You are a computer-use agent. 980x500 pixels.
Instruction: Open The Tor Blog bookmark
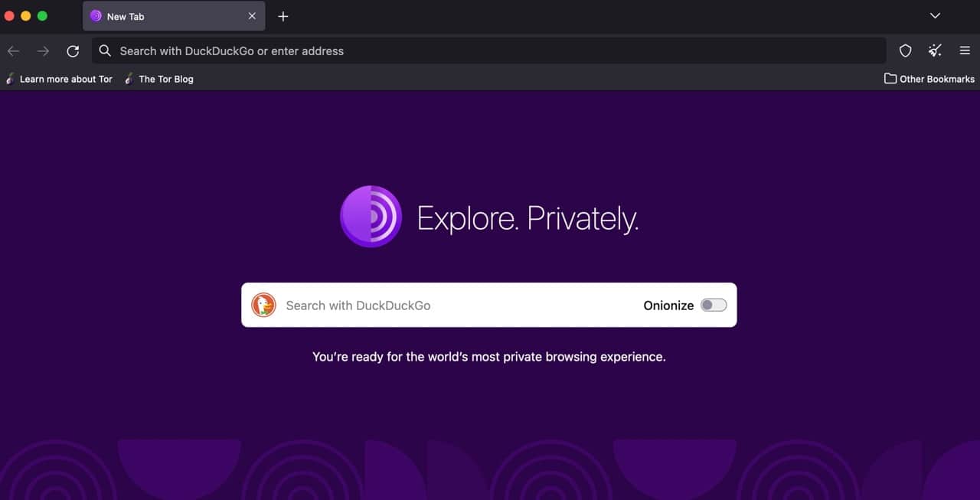(x=159, y=79)
